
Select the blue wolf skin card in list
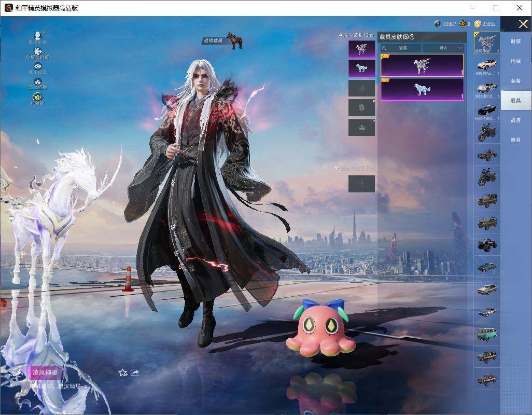pos(422,90)
